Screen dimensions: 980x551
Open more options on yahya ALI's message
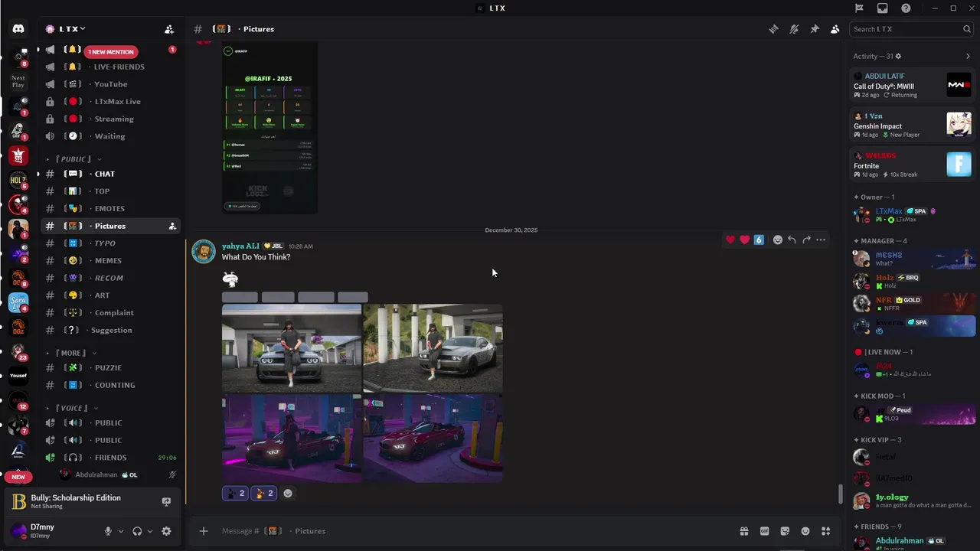tap(821, 240)
